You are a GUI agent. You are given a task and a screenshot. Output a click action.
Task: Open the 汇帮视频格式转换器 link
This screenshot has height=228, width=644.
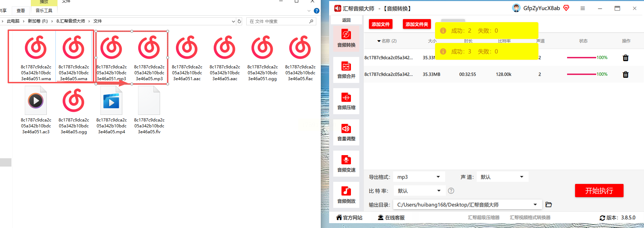[530, 218]
